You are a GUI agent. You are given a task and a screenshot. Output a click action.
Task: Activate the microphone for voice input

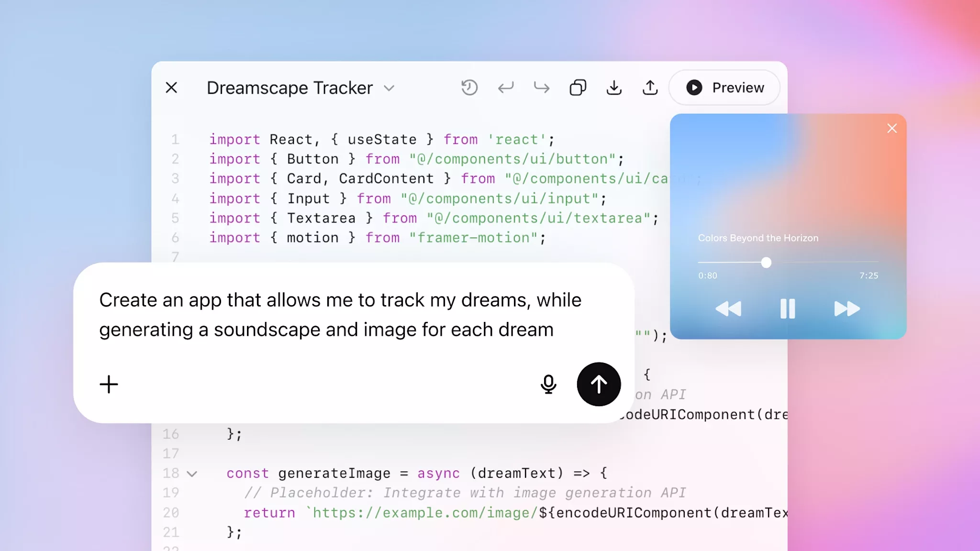tap(548, 384)
